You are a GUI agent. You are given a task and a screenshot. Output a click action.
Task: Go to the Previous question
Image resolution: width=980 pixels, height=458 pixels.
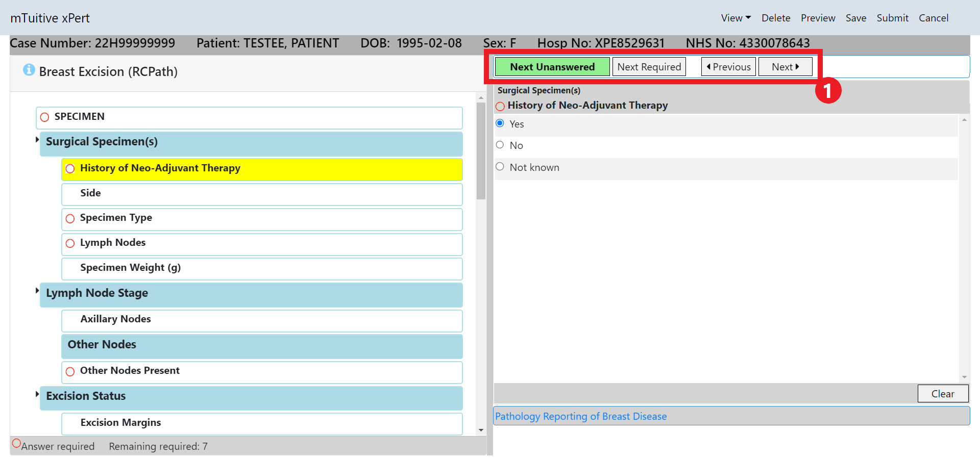728,67
